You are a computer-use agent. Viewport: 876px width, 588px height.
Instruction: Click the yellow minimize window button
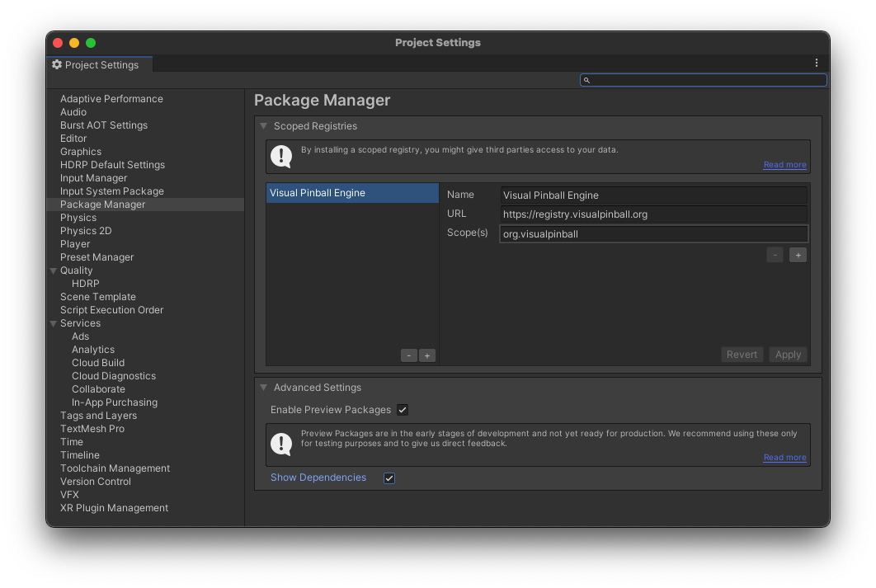74,43
